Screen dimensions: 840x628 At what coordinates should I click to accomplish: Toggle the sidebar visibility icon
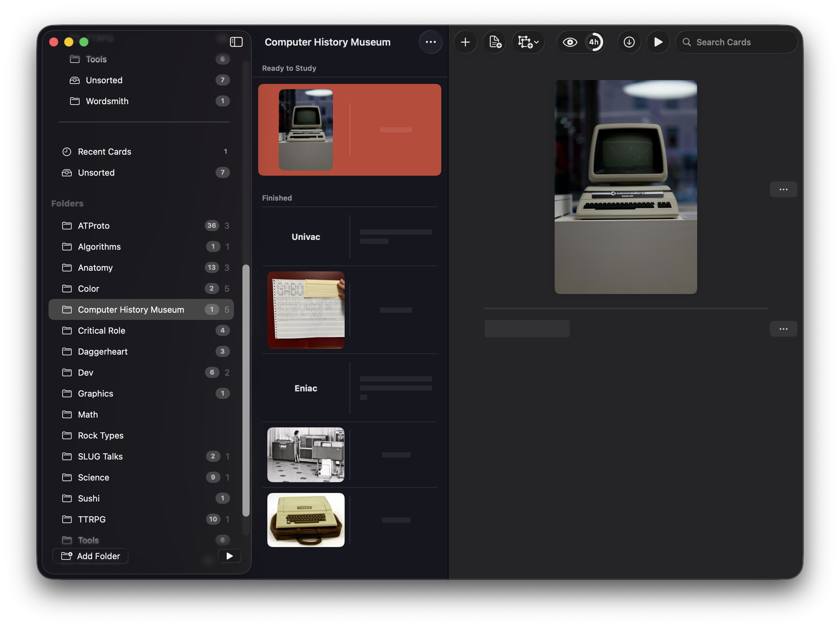[x=236, y=42]
